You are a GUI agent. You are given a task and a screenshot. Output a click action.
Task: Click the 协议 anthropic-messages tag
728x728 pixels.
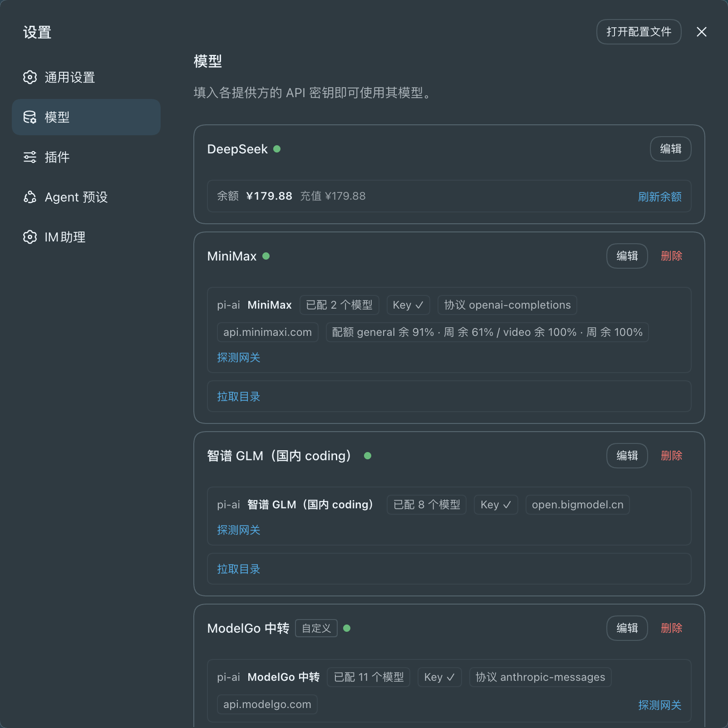[540, 677]
